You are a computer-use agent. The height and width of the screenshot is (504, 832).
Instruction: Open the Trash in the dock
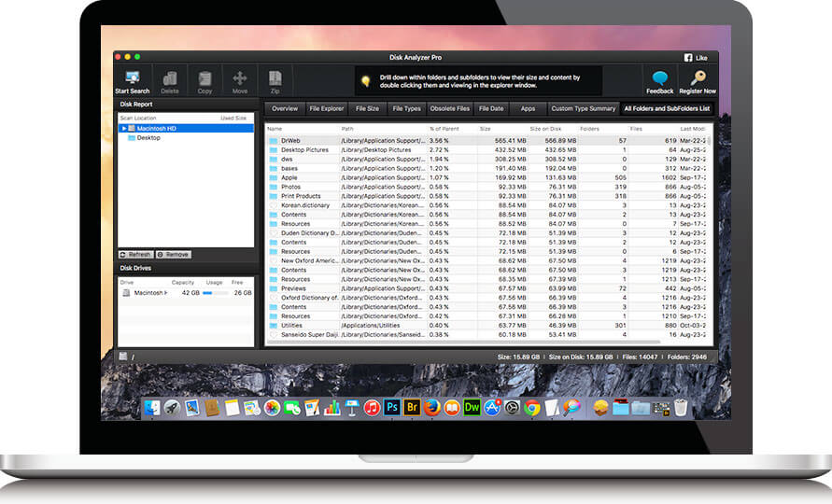[681, 408]
